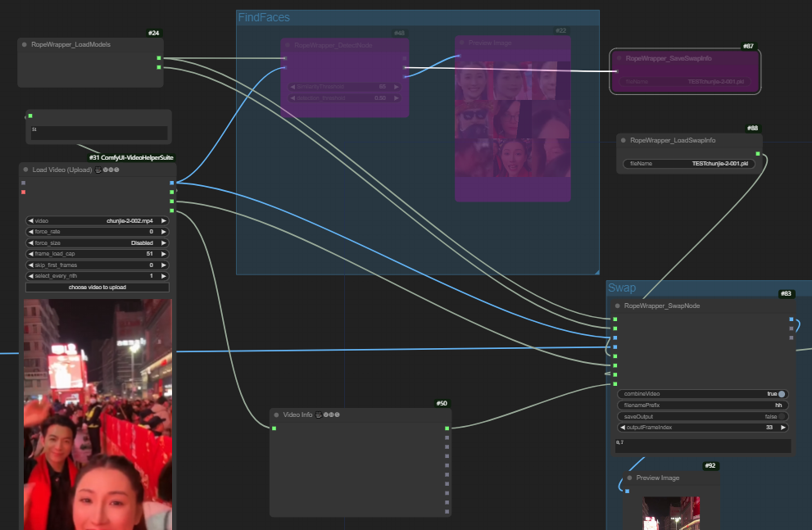812x530 pixels.
Task: Click the #50 badge above Video Info node
Action: click(x=442, y=403)
